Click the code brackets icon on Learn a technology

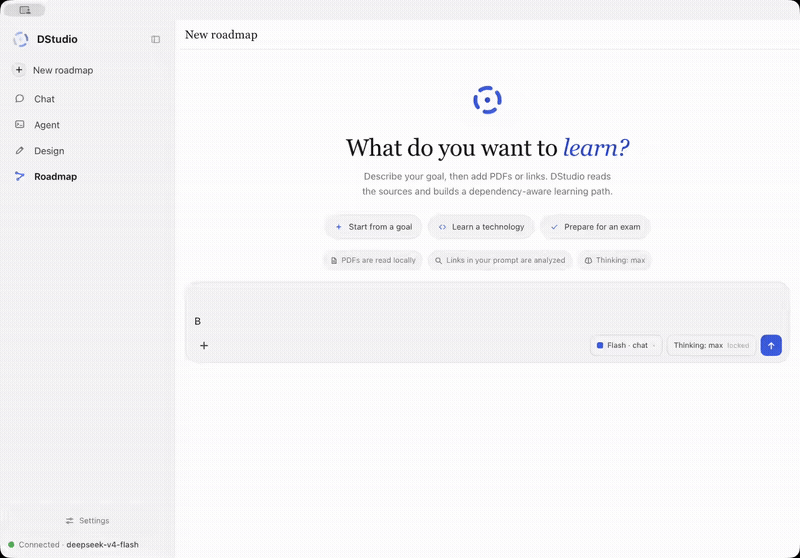pos(442,227)
